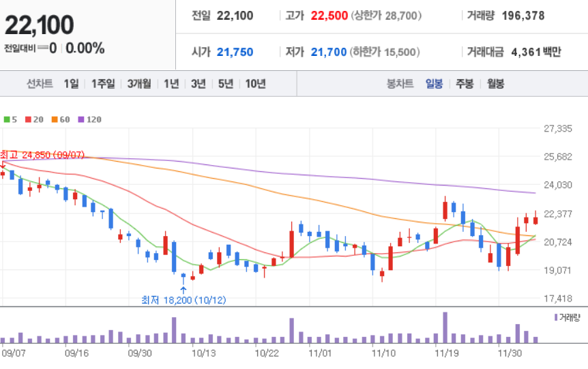Click the 09/07 date axis label
This screenshot has width=588, height=369.
[x=14, y=353]
